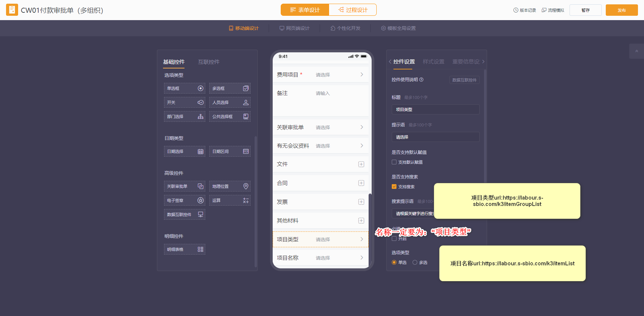
Task: Click the geographic location pin icon (地理位置)
Action: click(x=246, y=186)
